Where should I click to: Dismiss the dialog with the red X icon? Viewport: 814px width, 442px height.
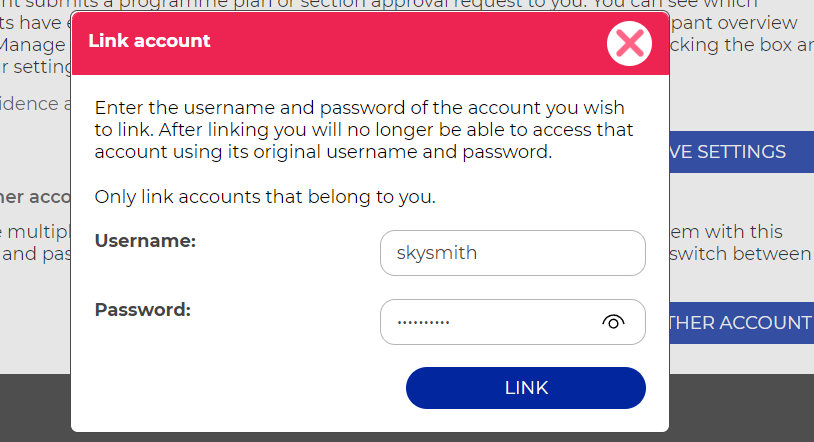629,44
